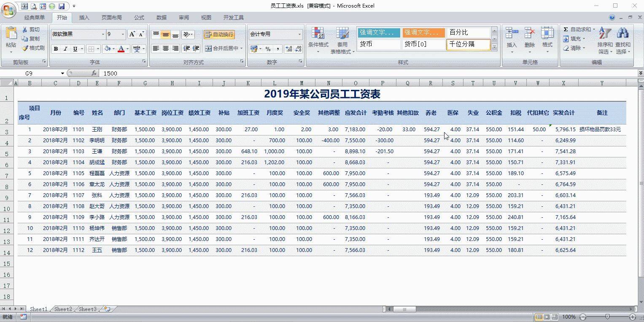This screenshot has width=644, height=322.
Task: Activate the Format Painter (格式刷)
Action: tap(33, 48)
